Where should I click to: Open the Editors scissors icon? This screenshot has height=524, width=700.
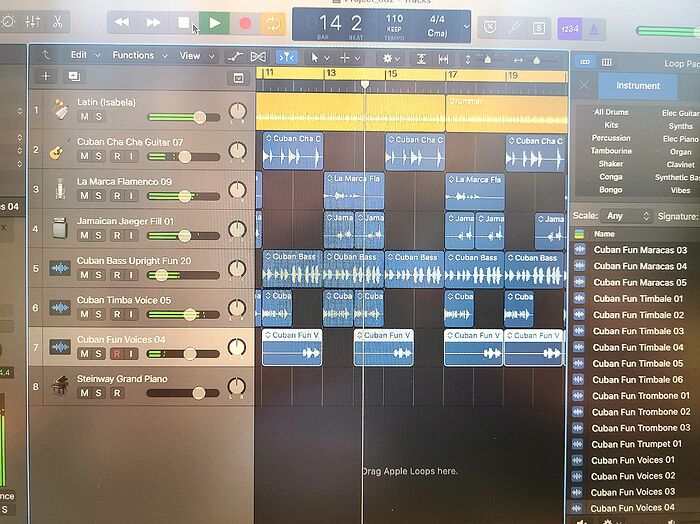[x=58, y=21]
